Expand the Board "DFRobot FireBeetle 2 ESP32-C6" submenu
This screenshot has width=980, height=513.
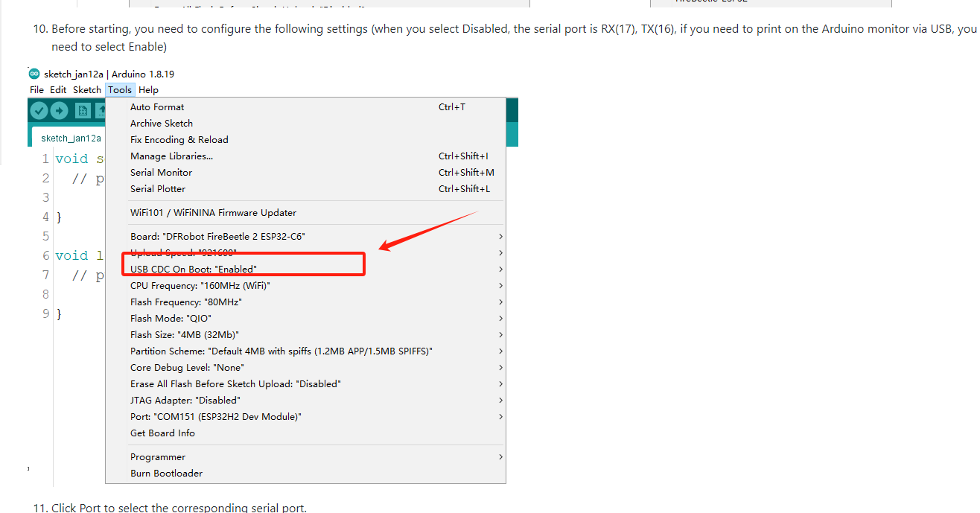click(306, 237)
